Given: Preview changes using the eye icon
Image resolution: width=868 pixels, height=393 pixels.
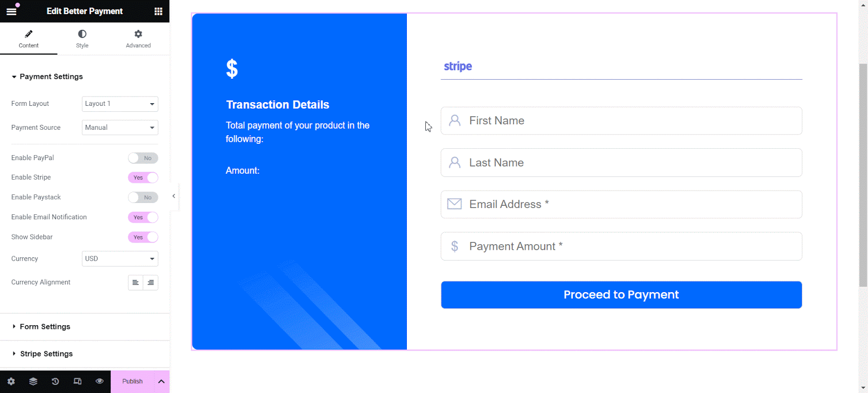Looking at the screenshot, I should coord(100,381).
